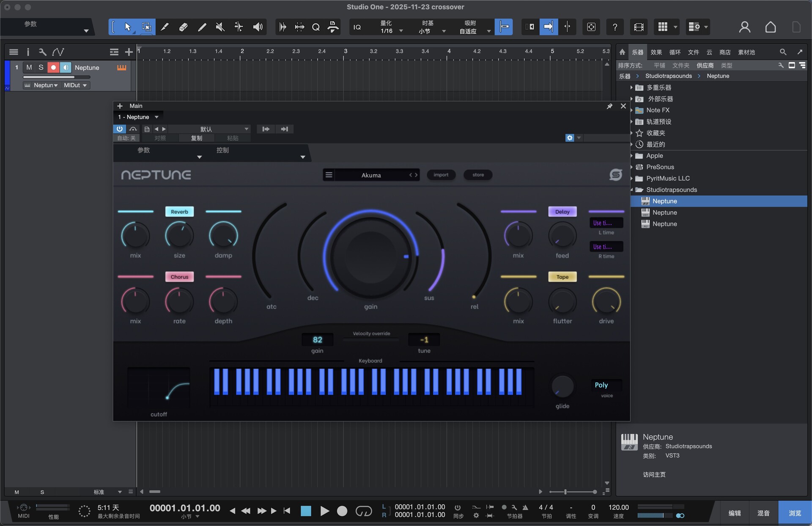Open the 商店 tab in browser

(725, 52)
